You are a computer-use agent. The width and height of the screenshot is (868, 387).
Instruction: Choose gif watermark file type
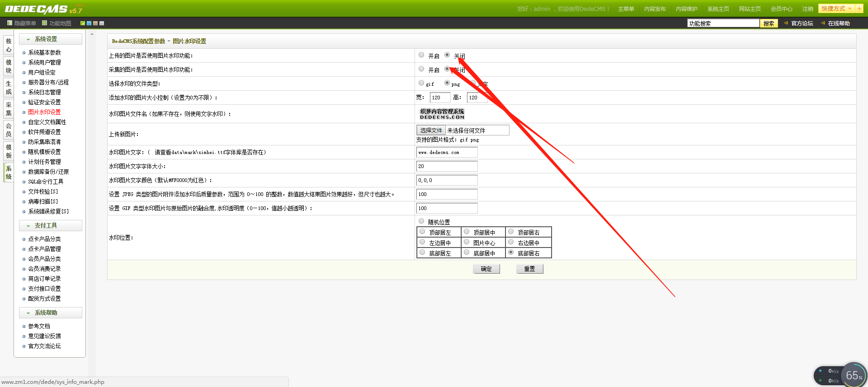click(x=421, y=83)
